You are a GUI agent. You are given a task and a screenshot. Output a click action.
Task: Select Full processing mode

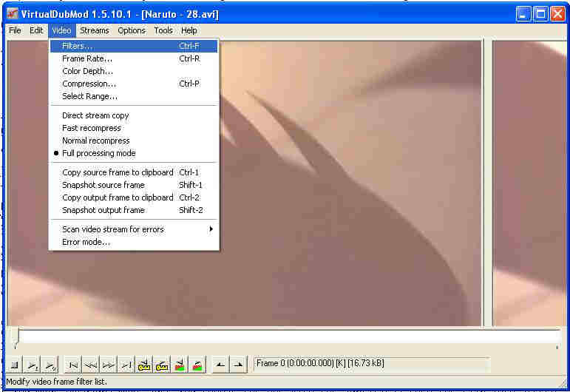coord(134,153)
